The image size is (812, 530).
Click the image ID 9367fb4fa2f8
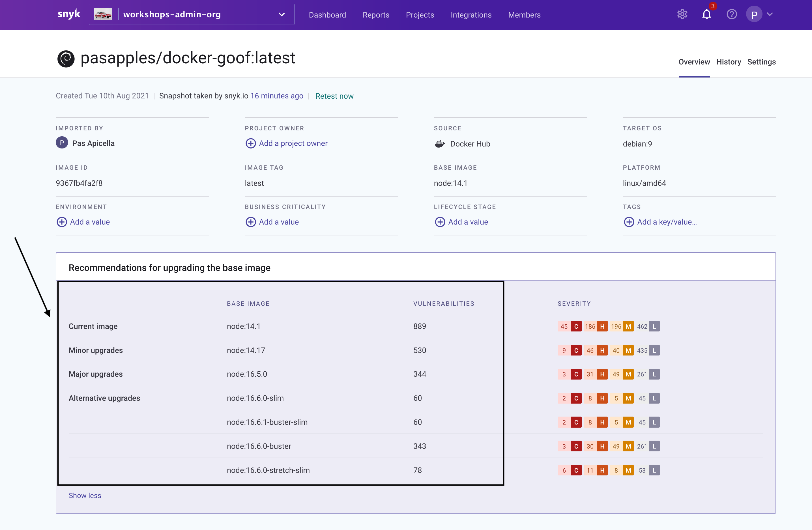pos(79,183)
